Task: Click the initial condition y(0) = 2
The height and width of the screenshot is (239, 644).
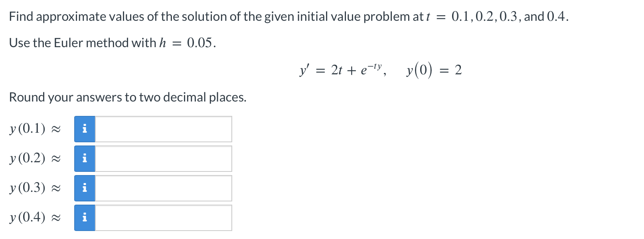Action: click(x=432, y=70)
